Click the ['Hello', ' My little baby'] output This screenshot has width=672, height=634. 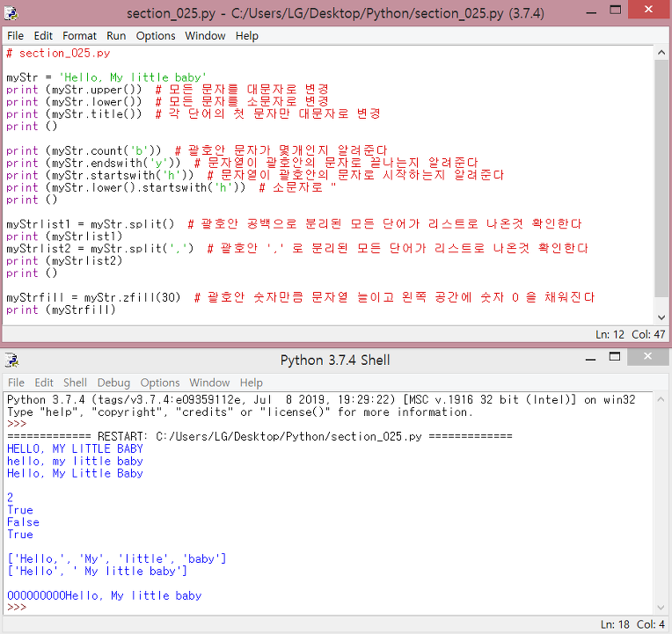98,571
